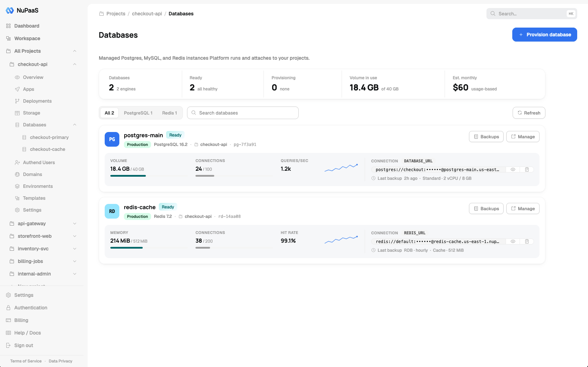Expand billing-jobs project
Viewport: 588px width, 367px height.
point(75,261)
